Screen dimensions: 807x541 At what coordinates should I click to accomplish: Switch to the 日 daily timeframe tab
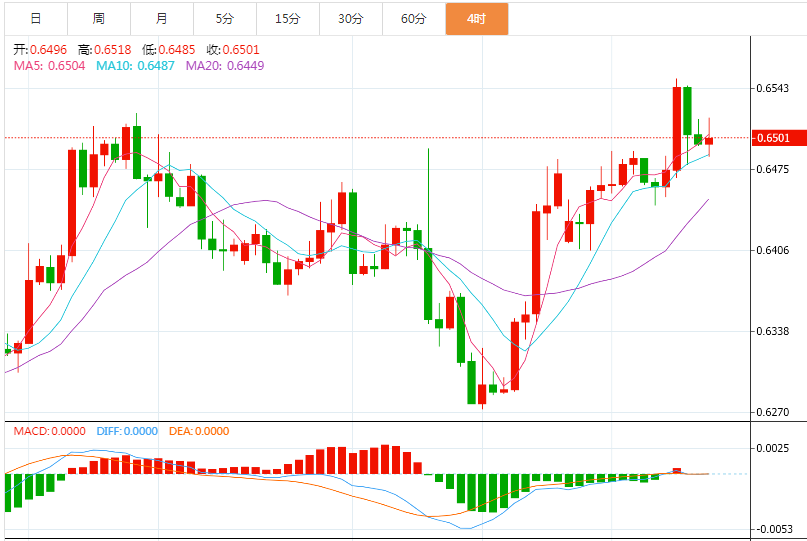click(36, 19)
